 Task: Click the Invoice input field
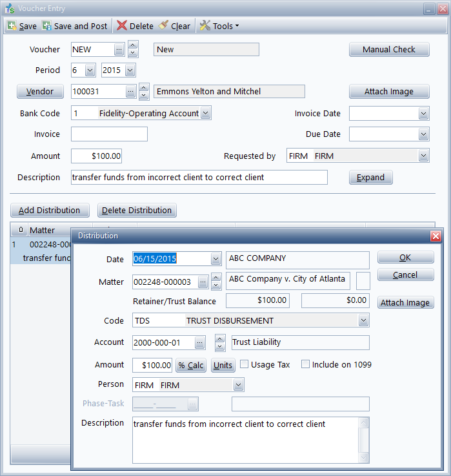click(x=109, y=134)
